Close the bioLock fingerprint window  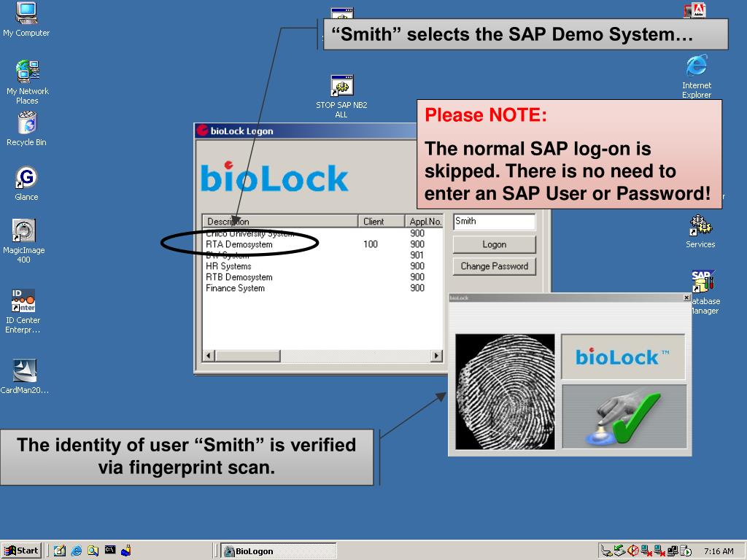[686, 297]
